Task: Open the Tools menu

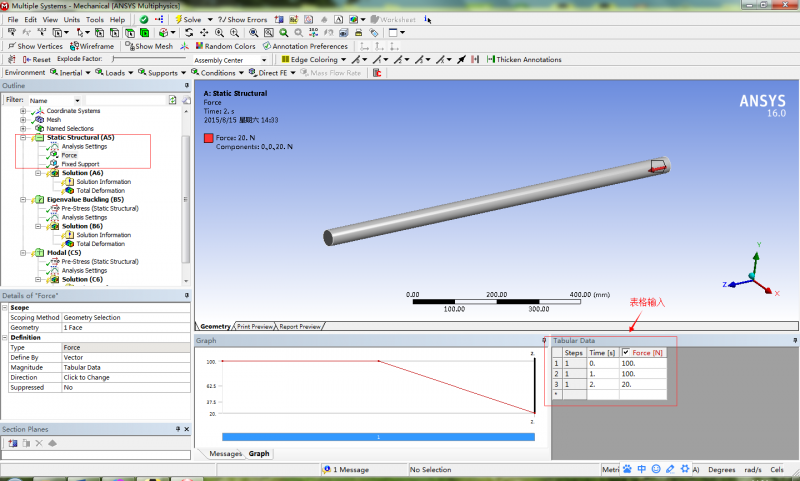Action: [94, 19]
